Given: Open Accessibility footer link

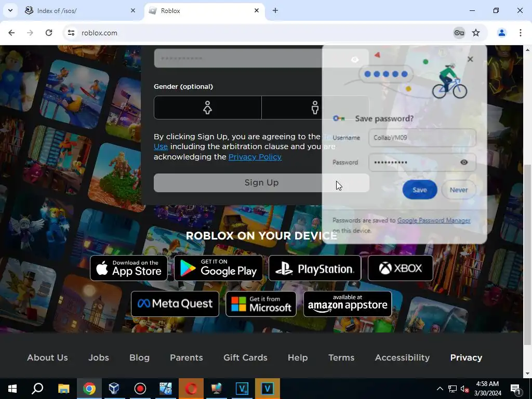Looking at the screenshot, I should pos(403,357).
